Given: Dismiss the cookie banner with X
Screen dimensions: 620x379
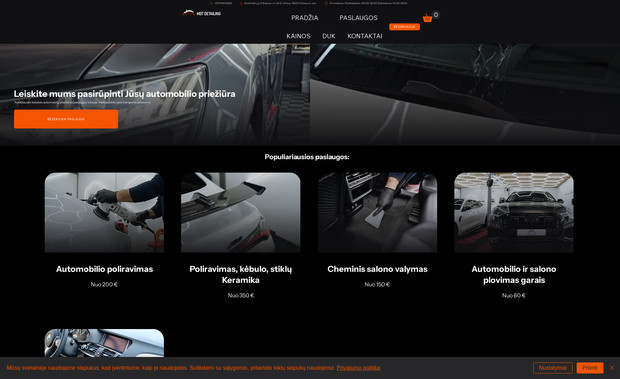Looking at the screenshot, I should 612,368.
